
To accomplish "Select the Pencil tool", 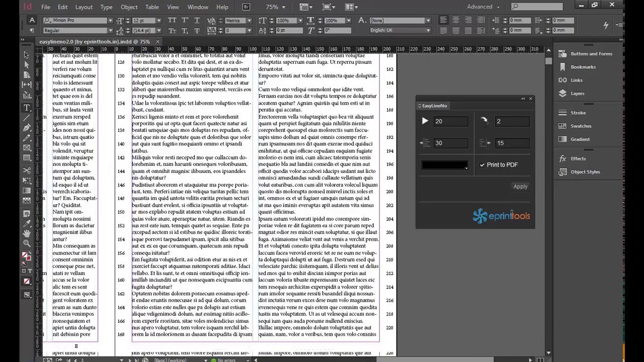I will (x=27, y=138).
